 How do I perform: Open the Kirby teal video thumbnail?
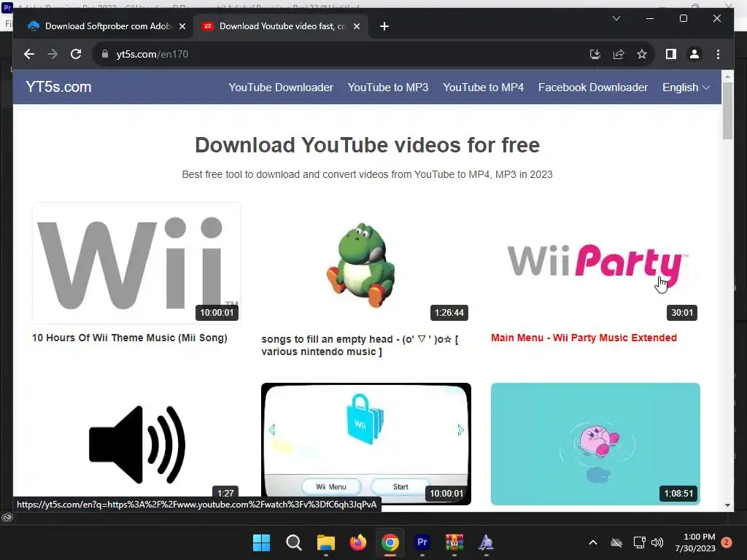[x=595, y=444]
